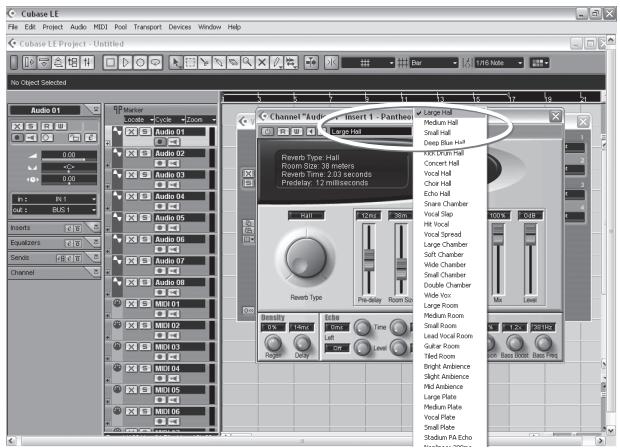Open the input IN 1 routing dropdown
The height and width of the screenshot is (448, 620).
point(54,199)
